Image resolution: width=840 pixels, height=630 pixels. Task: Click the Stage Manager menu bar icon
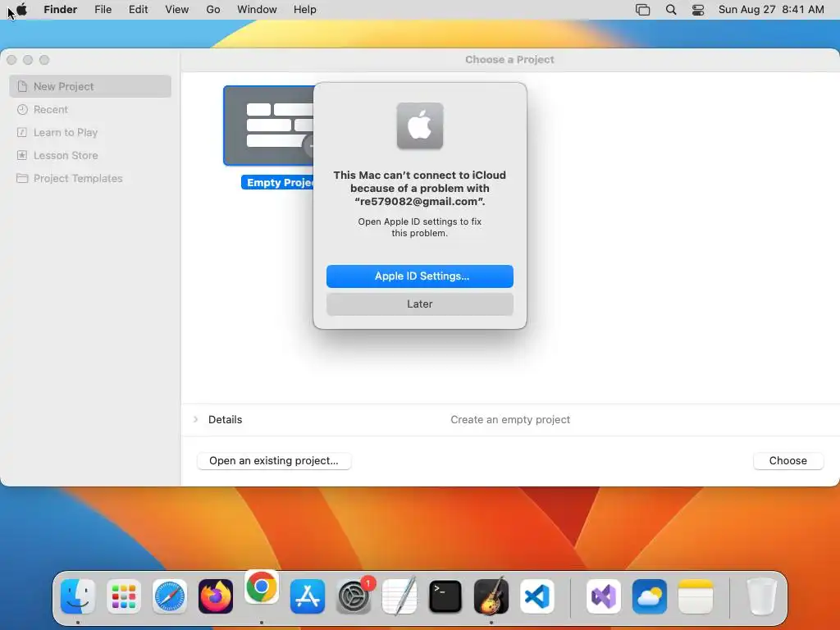643,10
